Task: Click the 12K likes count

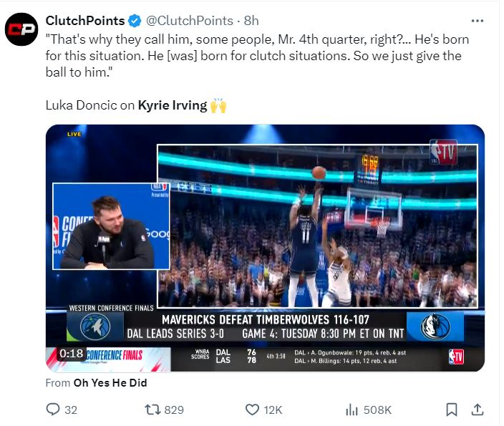Action: pos(273,410)
